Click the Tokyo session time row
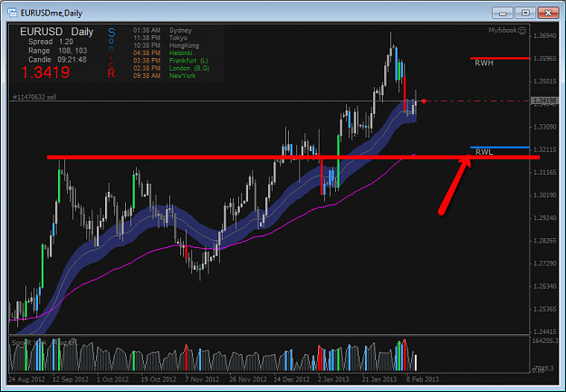566x392 pixels. [160, 38]
